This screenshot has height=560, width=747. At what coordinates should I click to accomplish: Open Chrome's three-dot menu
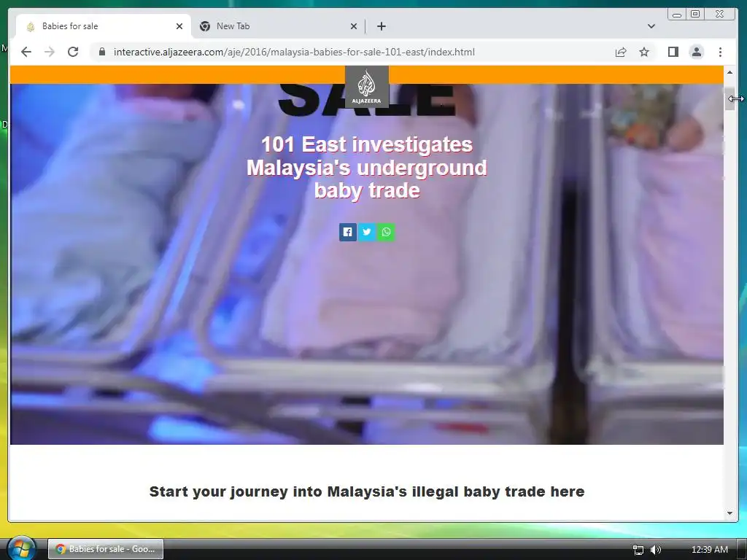click(x=720, y=52)
